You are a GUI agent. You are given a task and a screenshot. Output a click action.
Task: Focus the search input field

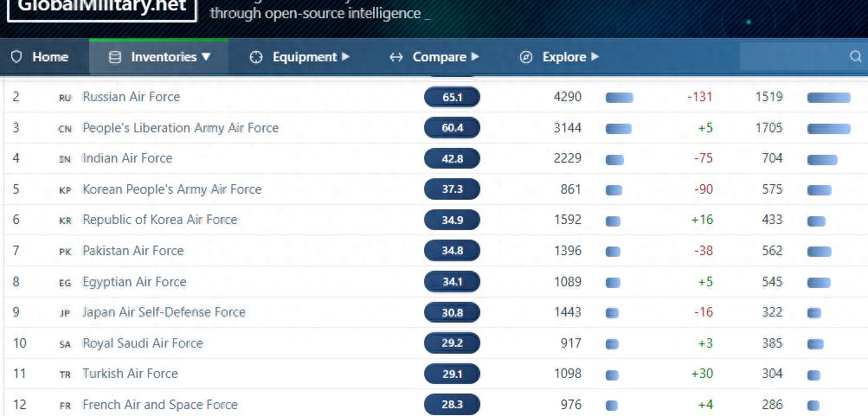click(792, 57)
